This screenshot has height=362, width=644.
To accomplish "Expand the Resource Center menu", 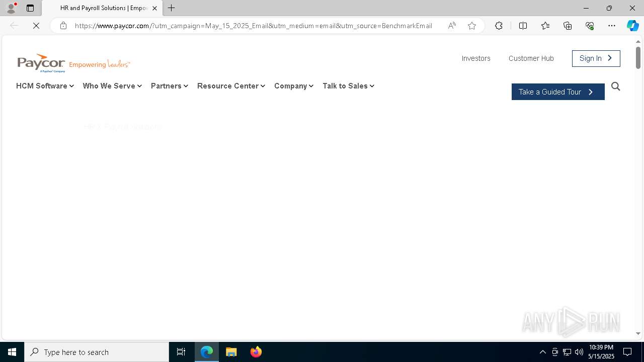I will click(x=231, y=86).
